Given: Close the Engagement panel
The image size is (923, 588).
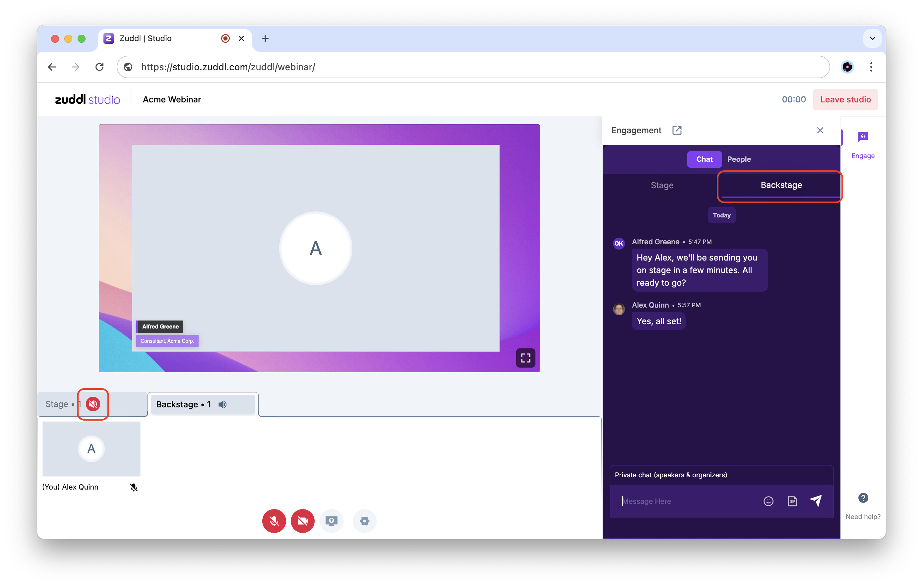Looking at the screenshot, I should [820, 130].
